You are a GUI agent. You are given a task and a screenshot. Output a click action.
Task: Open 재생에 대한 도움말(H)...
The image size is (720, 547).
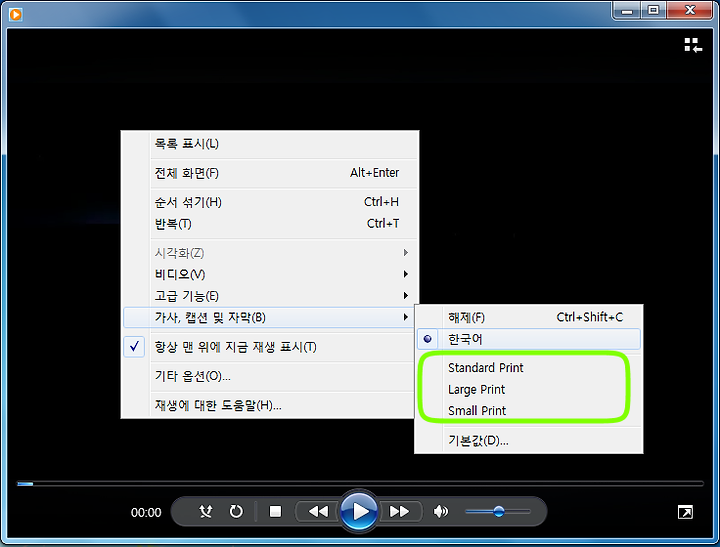click(270, 405)
